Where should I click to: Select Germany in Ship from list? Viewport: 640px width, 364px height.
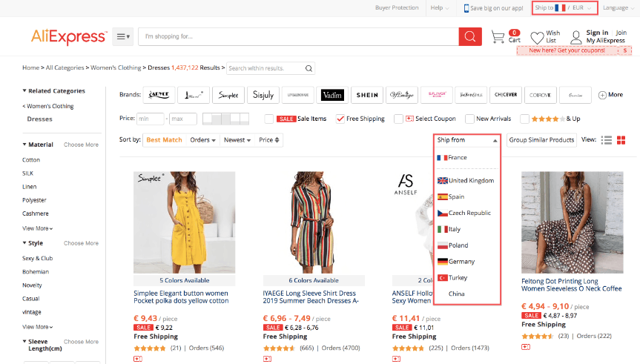click(461, 262)
